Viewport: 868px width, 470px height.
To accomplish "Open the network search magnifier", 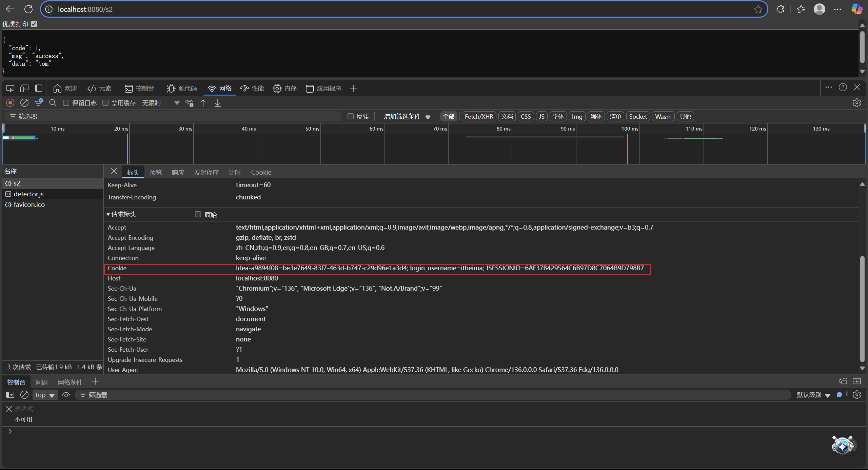I will [x=53, y=103].
